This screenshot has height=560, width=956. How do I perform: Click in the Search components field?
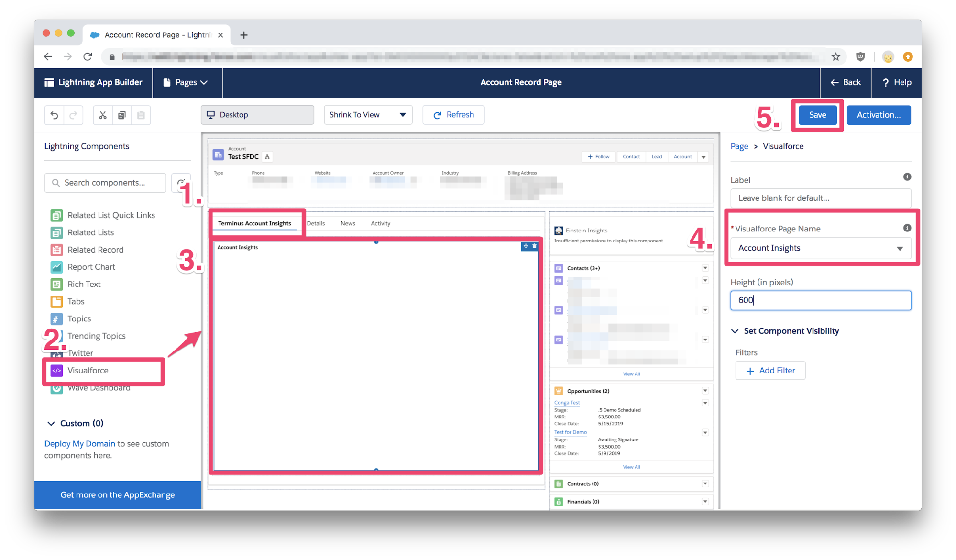pos(105,183)
